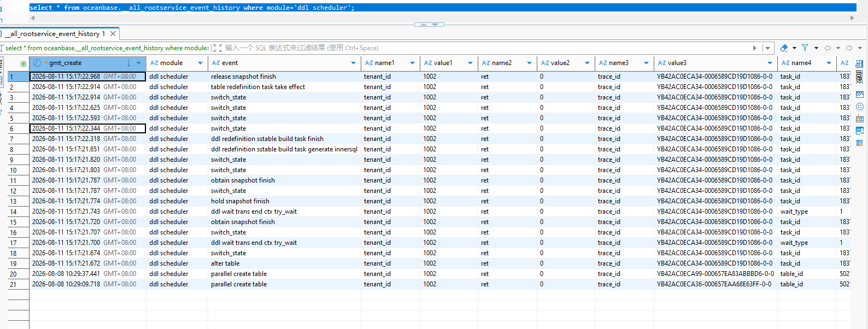
Task: Click the editor scrollbar's right arrow
Action: (852, 18)
